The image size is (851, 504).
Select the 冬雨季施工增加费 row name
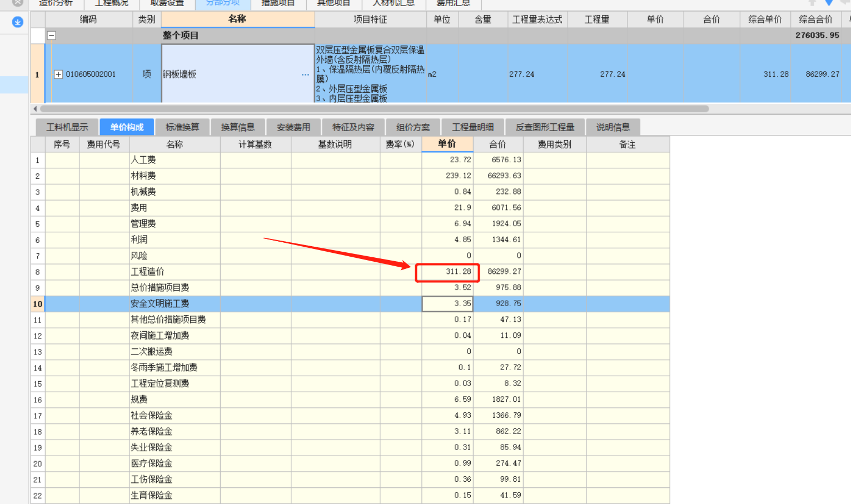tap(164, 368)
